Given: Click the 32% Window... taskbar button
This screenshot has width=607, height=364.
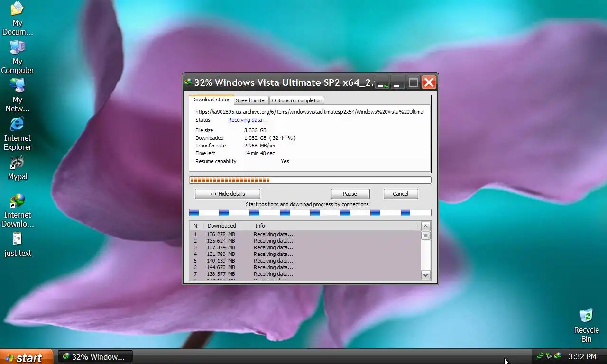Looking at the screenshot, I should pos(95,357).
